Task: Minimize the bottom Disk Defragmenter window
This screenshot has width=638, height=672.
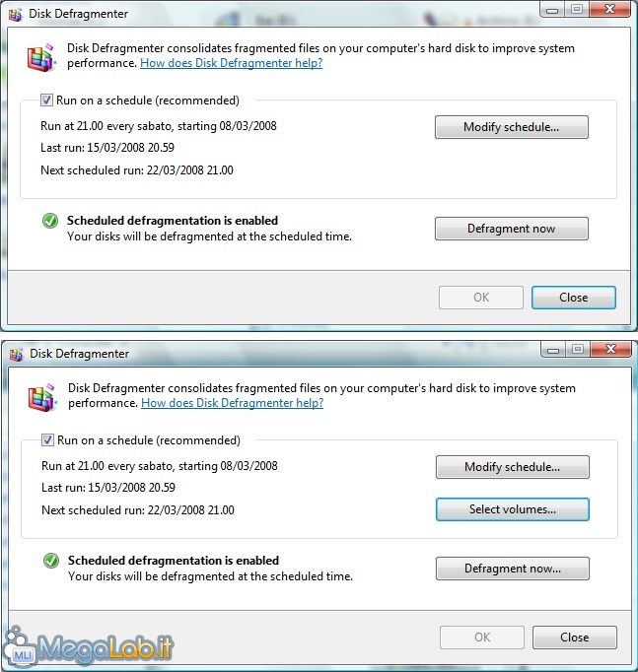Action: (x=553, y=349)
